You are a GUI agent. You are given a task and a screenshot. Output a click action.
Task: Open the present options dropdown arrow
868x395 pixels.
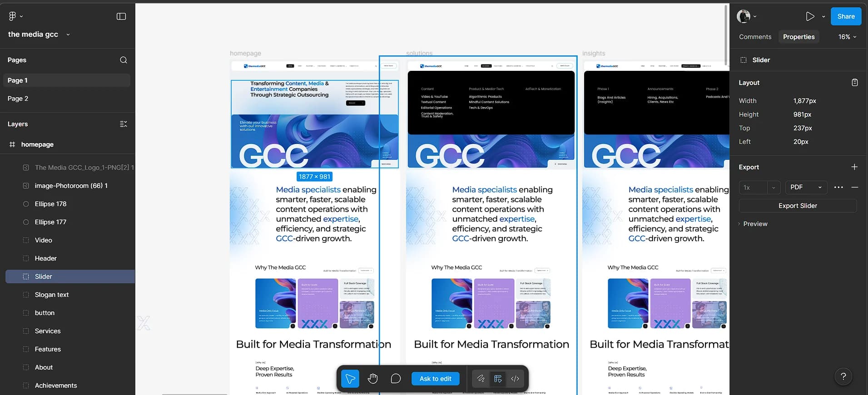tap(823, 16)
